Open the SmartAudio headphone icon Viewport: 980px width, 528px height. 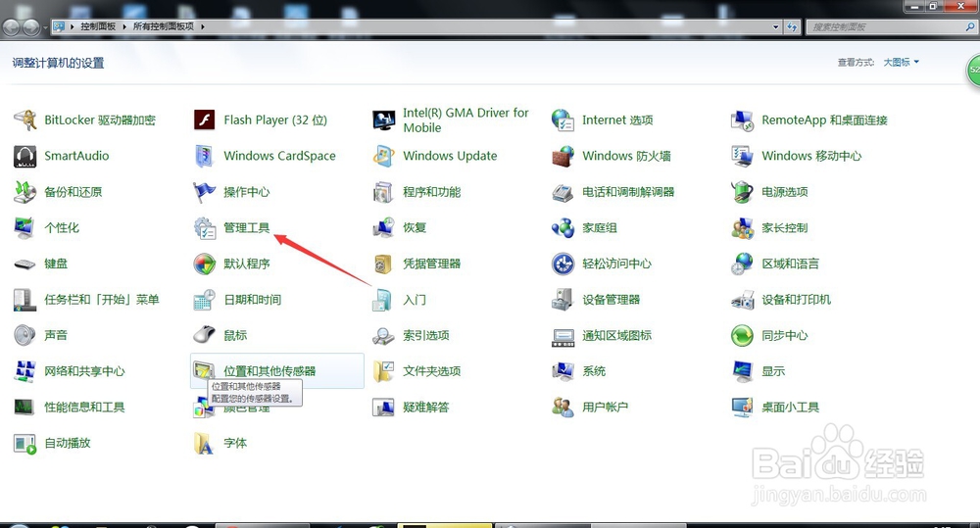point(25,156)
